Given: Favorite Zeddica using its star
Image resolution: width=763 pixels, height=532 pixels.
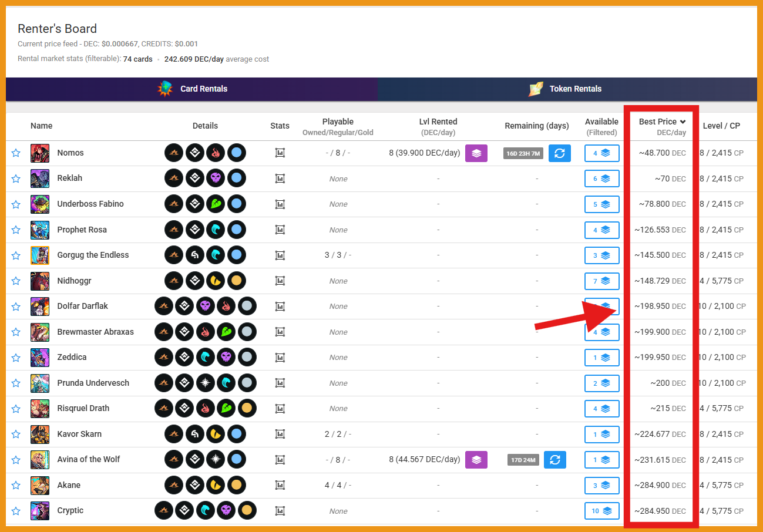Looking at the screenshot, I should (16, 358).
